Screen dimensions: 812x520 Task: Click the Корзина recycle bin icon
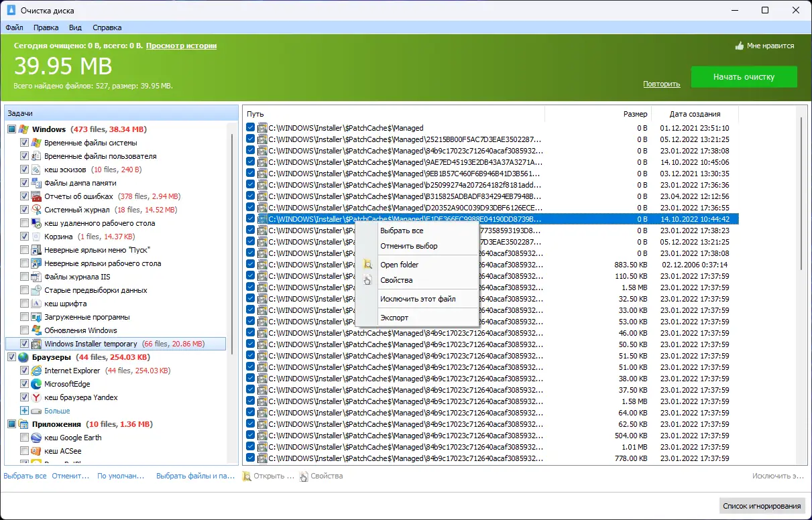(x=37, y=237)
